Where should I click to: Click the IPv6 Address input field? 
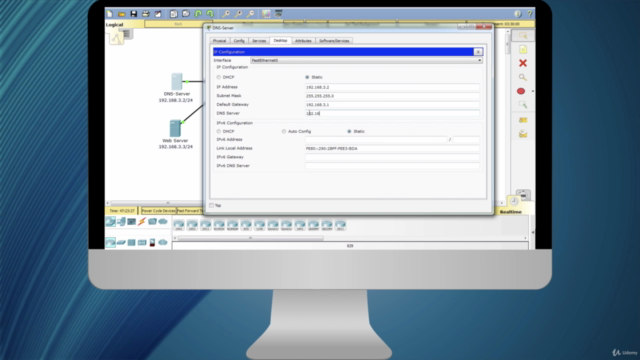point(376,140)
